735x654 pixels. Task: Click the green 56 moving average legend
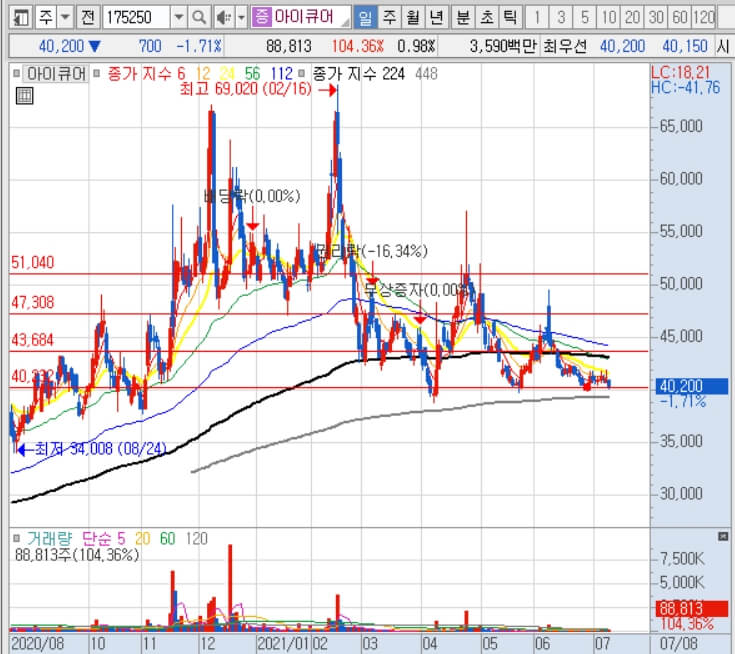[x=252, y=74]
